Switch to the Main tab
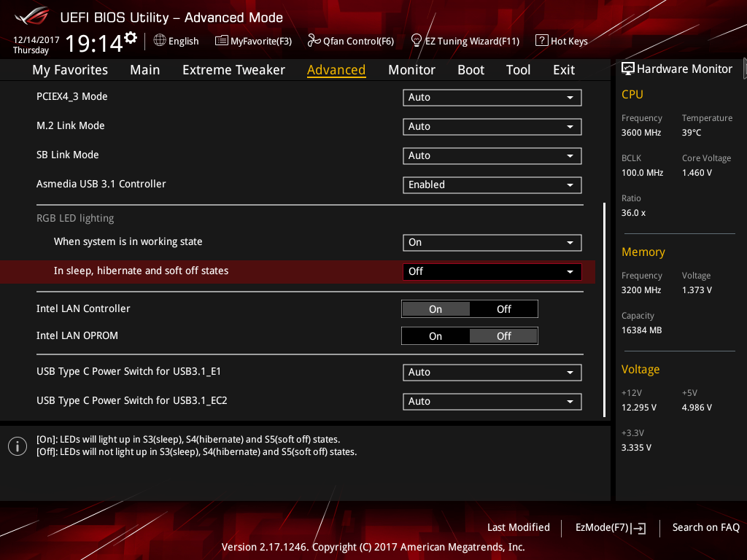Image resolution: width=747 pixels, height=560 pixels. [145, 70]
